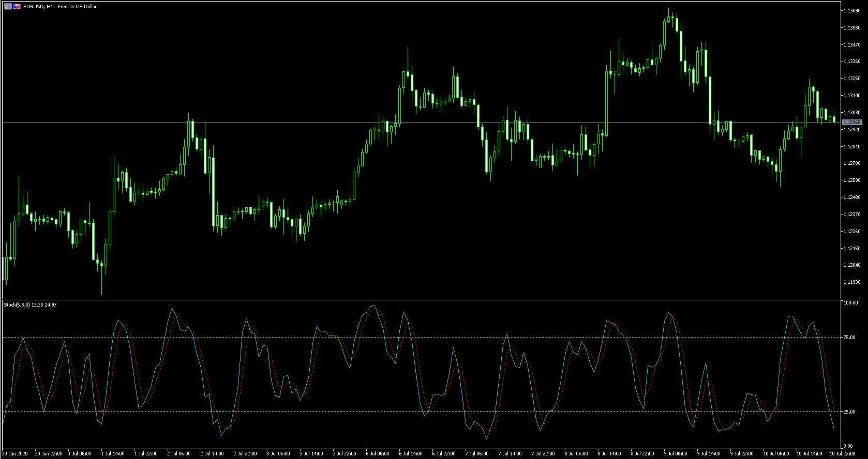Click the EURUSD, H1 chart title
This screenshot has height=459, width=868.
pyautogui.click(x=60, y=7)
